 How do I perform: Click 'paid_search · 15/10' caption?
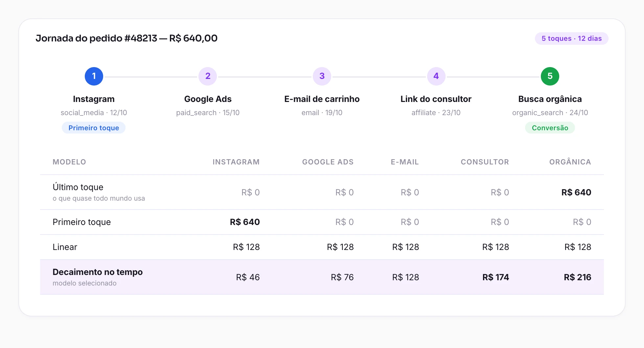pyautogui.click(x=208, y=112)
